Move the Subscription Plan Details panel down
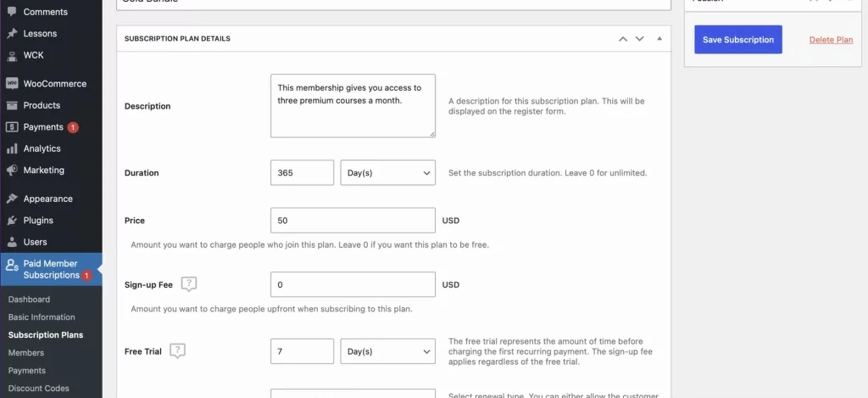The width and height of the screenshot is (868, 398). (x=639, y=39)
